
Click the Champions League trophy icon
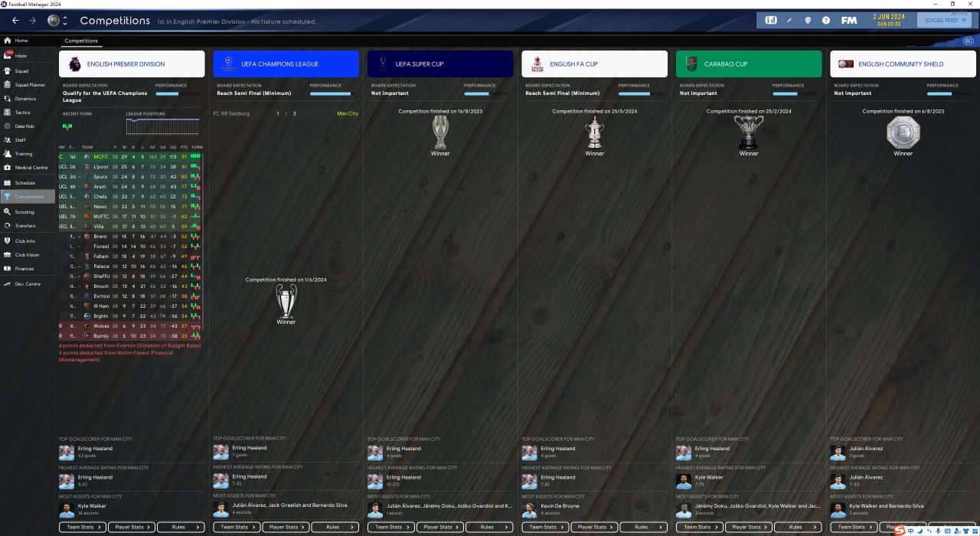tap(286, 301)
